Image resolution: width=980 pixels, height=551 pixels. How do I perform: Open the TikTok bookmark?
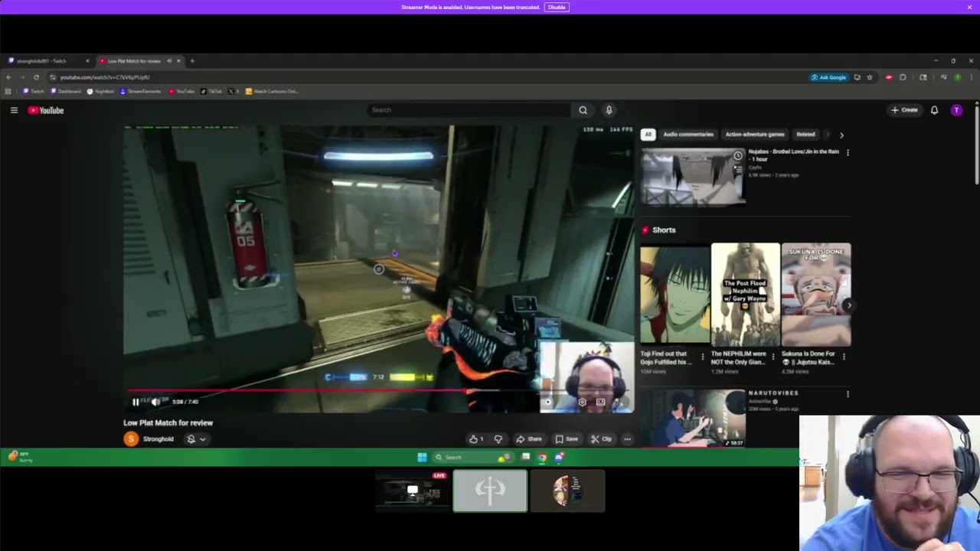211,91
